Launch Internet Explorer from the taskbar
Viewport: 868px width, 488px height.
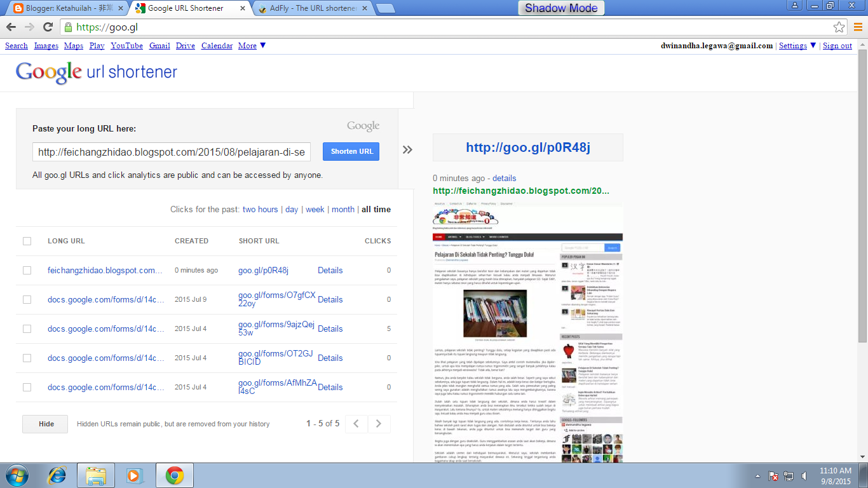tap(58, 475)
